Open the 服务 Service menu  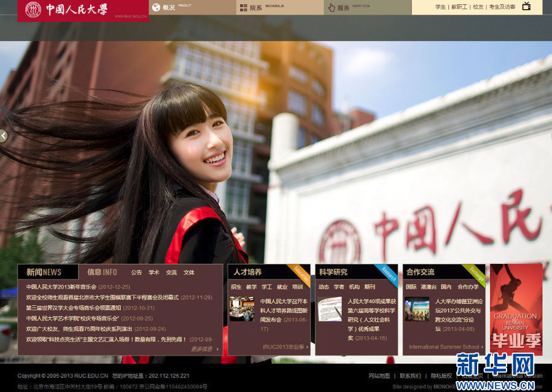(367, 7)
